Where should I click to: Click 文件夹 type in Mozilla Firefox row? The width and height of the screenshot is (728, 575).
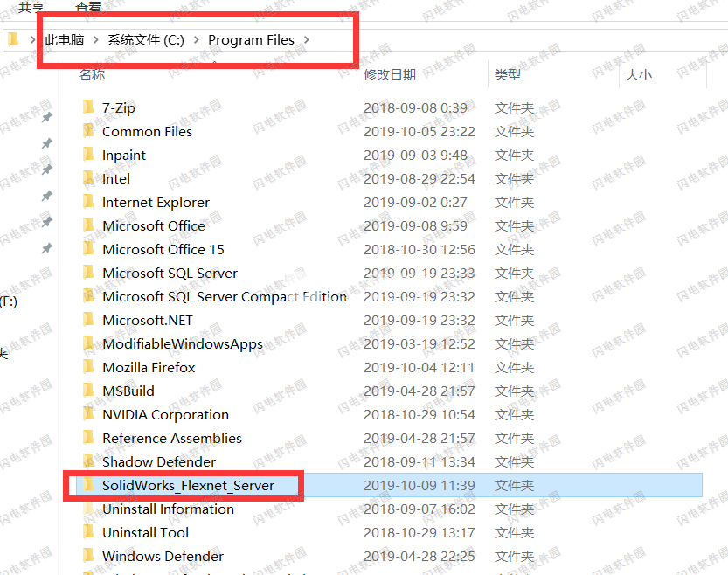click(x=514, y=367)
